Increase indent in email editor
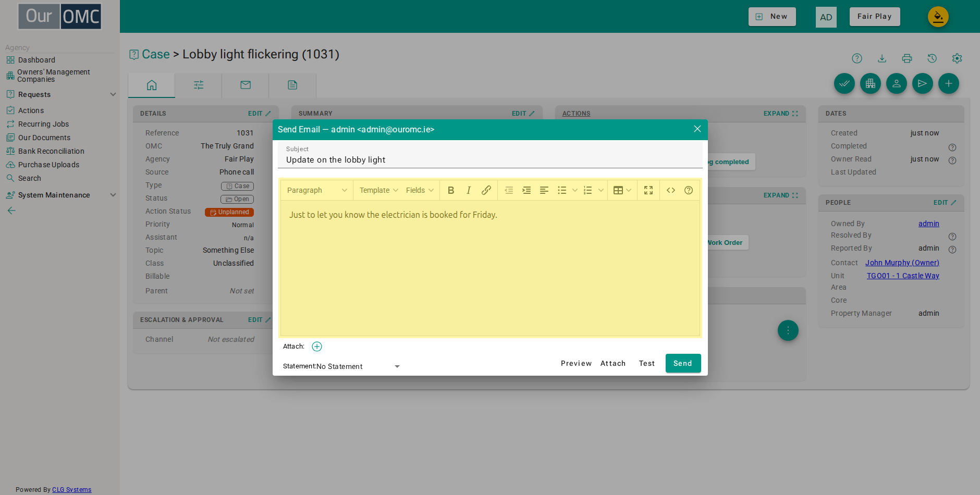 click(x=526, y=190)
